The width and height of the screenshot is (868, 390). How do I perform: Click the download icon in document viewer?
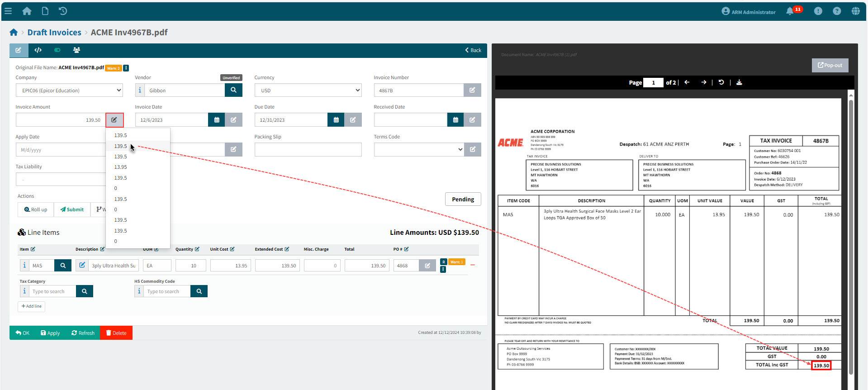point(739,82)
